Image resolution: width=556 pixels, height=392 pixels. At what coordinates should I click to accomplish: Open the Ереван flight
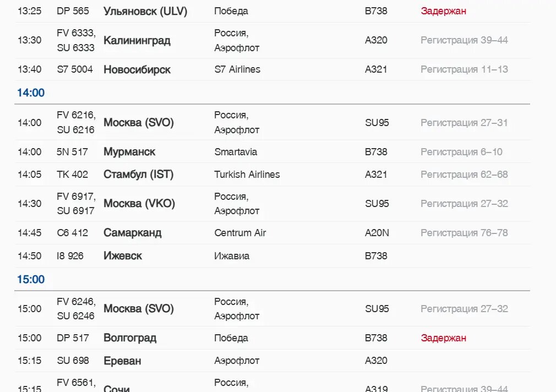tap(122, 361)
